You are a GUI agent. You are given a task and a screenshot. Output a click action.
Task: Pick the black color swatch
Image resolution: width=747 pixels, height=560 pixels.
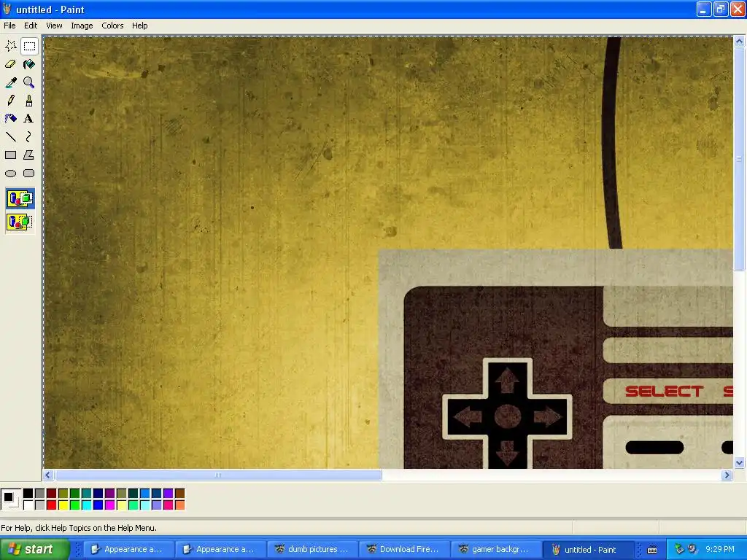pos(28,494)
